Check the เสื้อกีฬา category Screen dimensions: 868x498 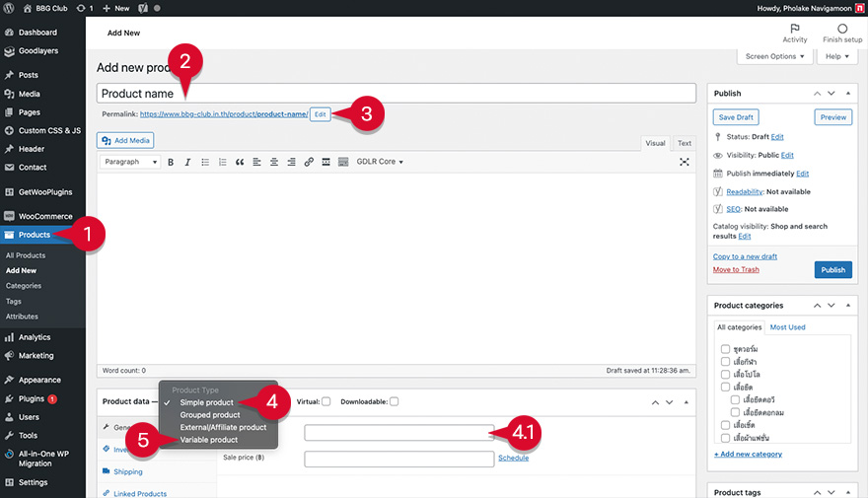pyautogui.click(x=725, y=362)
